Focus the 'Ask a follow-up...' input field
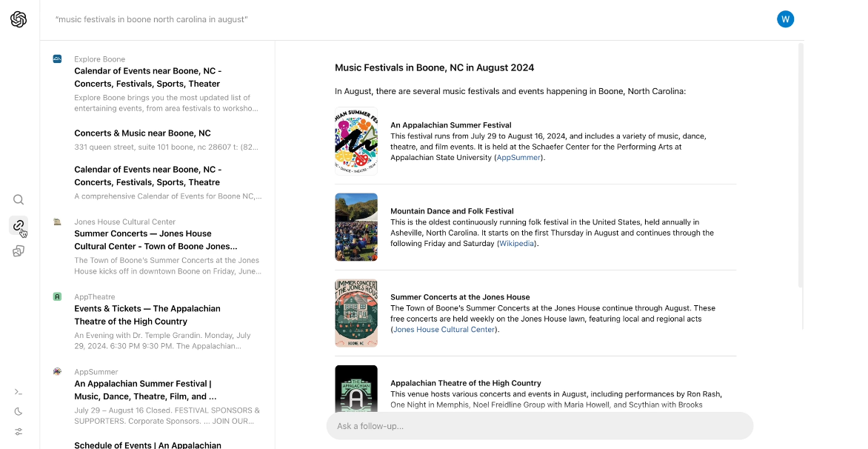Screen dimensions: 868x449 [539, 426]
